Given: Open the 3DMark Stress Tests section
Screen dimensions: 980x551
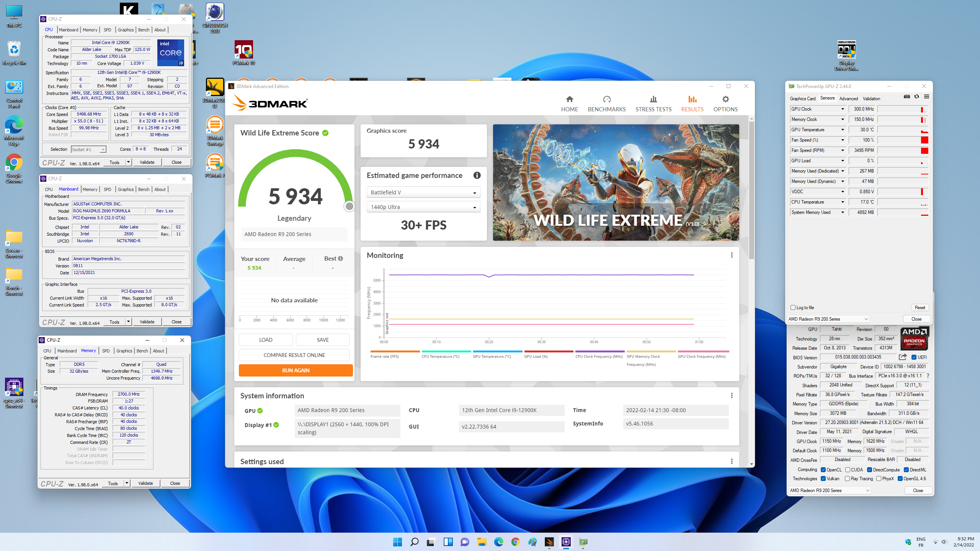Looking at the screenshot, I should tap(653, 104).
